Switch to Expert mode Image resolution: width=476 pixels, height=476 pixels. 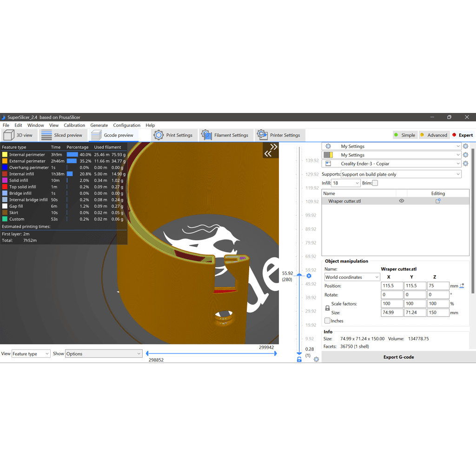pos(463,135)
